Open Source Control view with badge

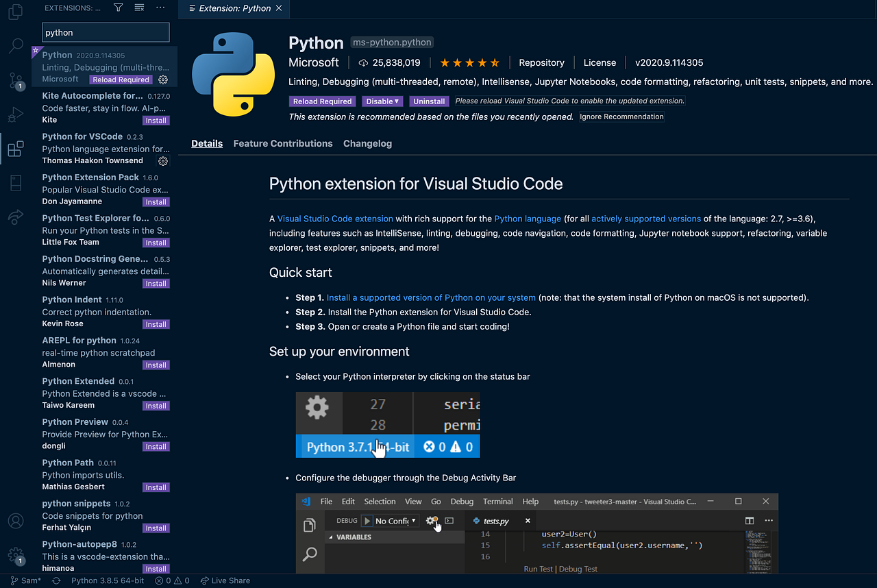coord(16,80)
